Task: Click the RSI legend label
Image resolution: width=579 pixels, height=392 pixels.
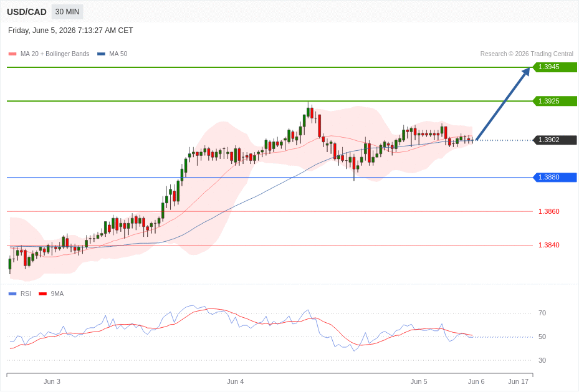Action: [26, 294]
